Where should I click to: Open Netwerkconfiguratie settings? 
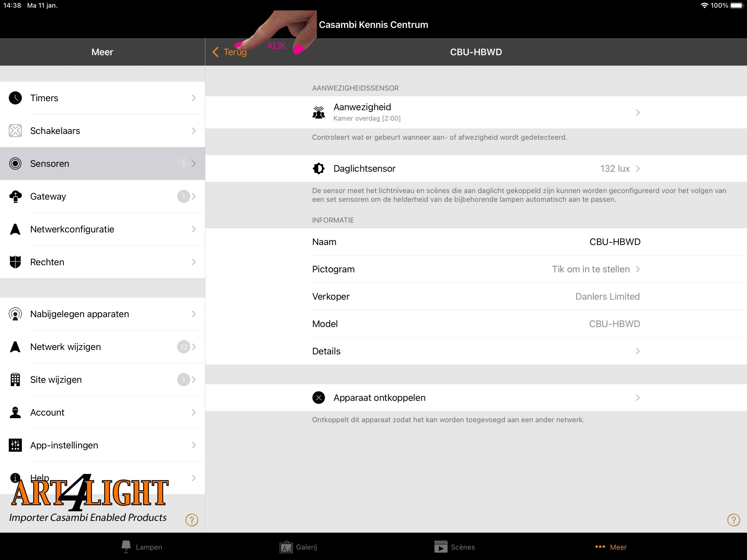click(x=103, y=229)
